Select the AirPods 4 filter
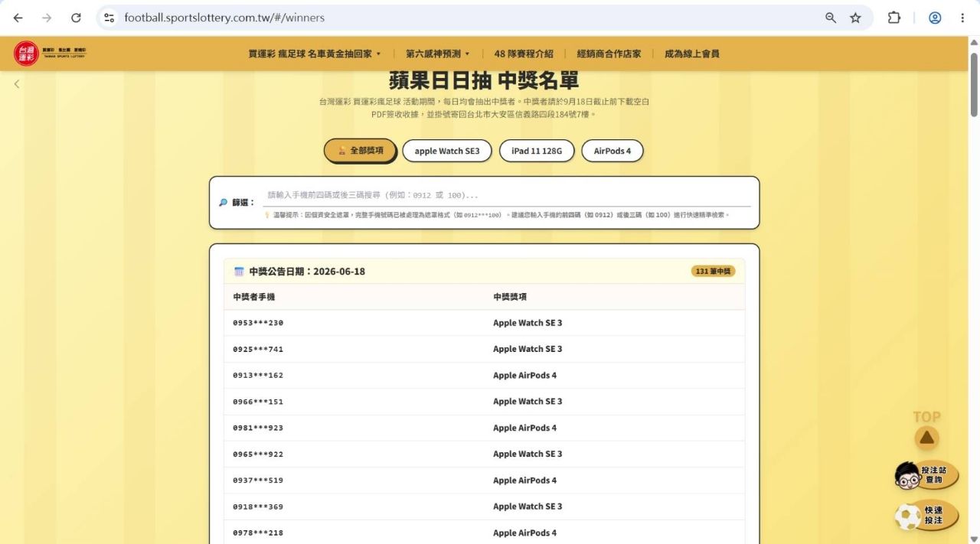Viewport: 980px width, 544px height. coord(612,151)
